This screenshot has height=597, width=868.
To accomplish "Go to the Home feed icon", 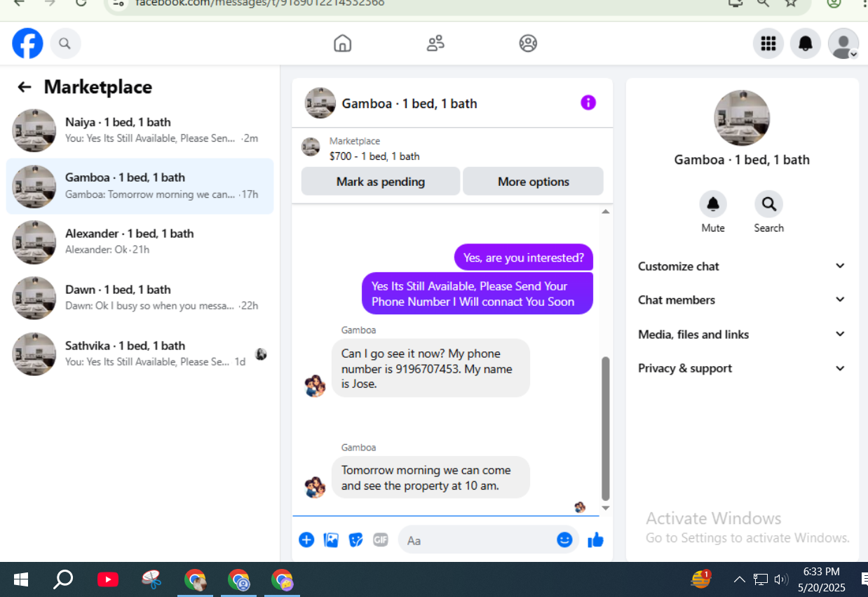I will (342, 43).
